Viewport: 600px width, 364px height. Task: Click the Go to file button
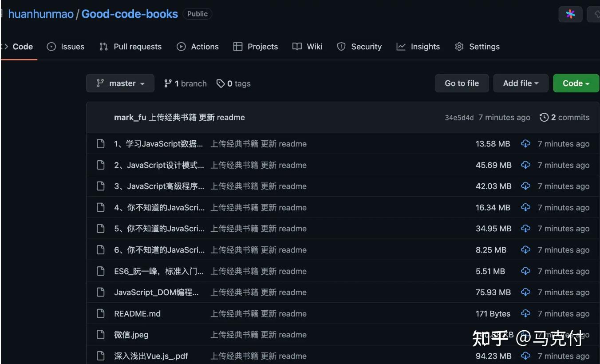pyautogui.click(x=462, y=83)
